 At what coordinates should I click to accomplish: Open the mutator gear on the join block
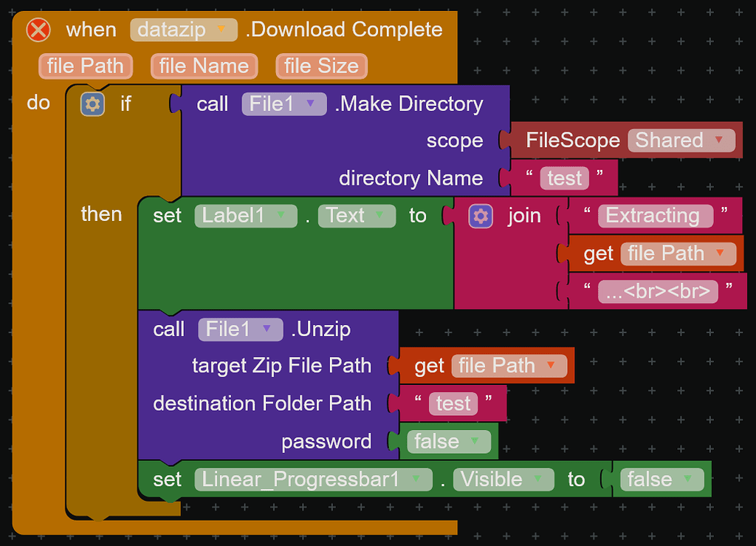click(481, 215)
